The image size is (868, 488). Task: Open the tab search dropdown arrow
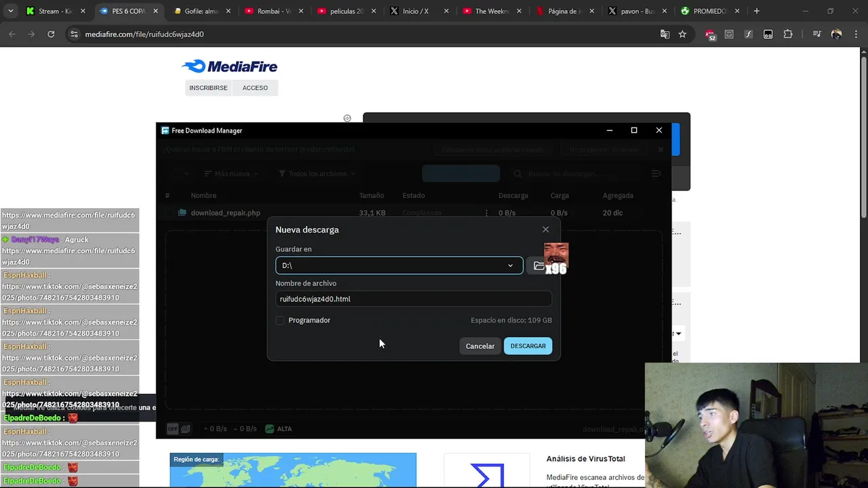[x=10, y=11]
